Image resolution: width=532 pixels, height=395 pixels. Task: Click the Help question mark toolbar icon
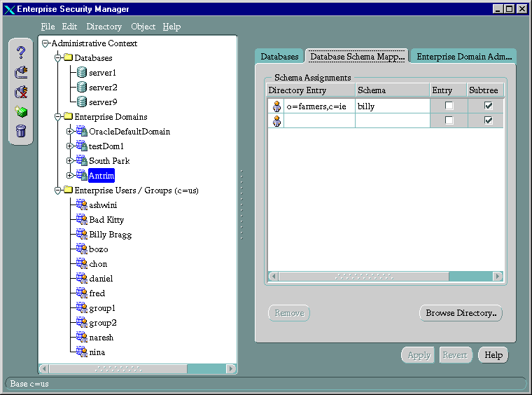pyautogui.click(x=21, y=52)
